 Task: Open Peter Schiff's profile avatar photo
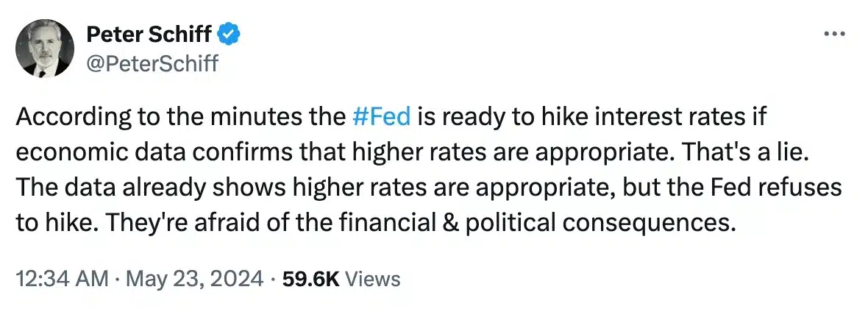click(x=44, y=49)
